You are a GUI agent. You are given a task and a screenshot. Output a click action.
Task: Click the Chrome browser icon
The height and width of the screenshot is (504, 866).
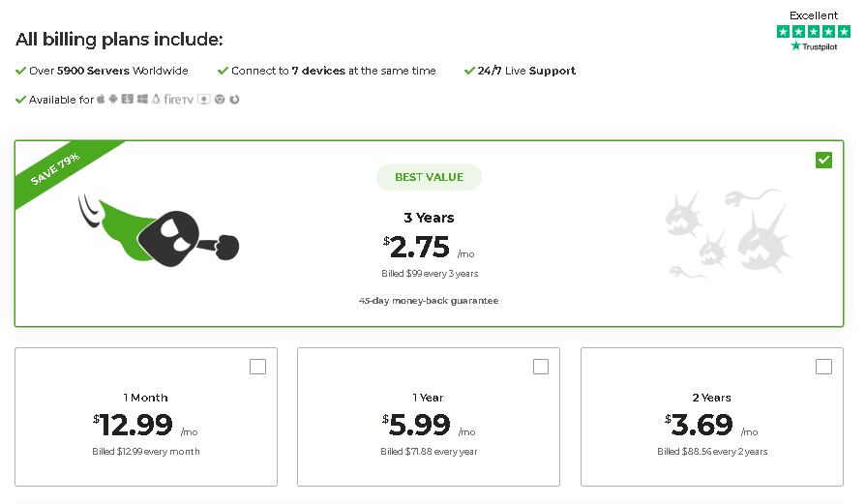point(220,100)
